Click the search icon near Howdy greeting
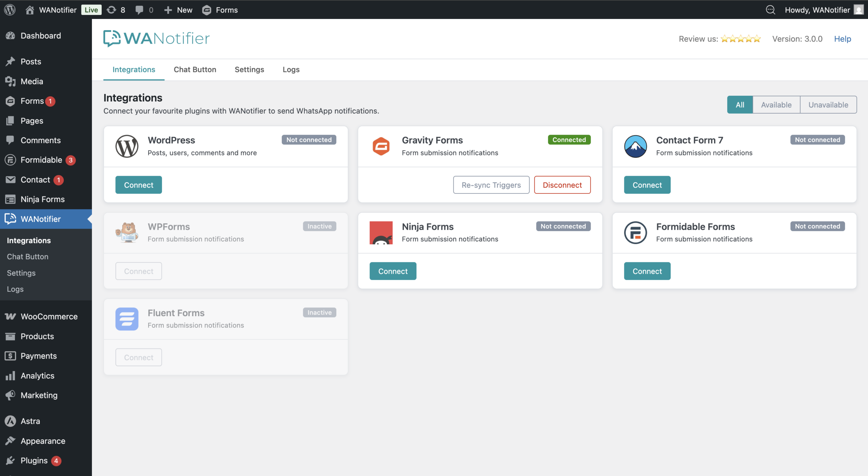This screenshot has width=868, height=476. click(770, 10)
